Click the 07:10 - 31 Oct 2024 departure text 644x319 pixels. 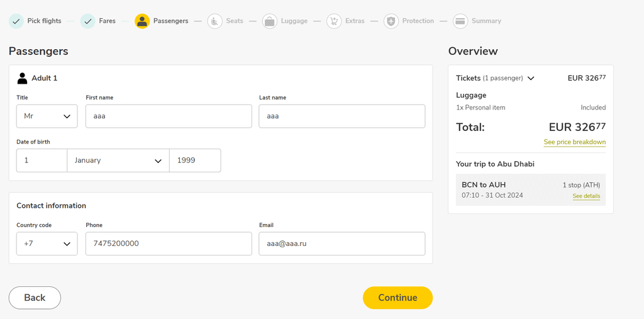(492, 195)
